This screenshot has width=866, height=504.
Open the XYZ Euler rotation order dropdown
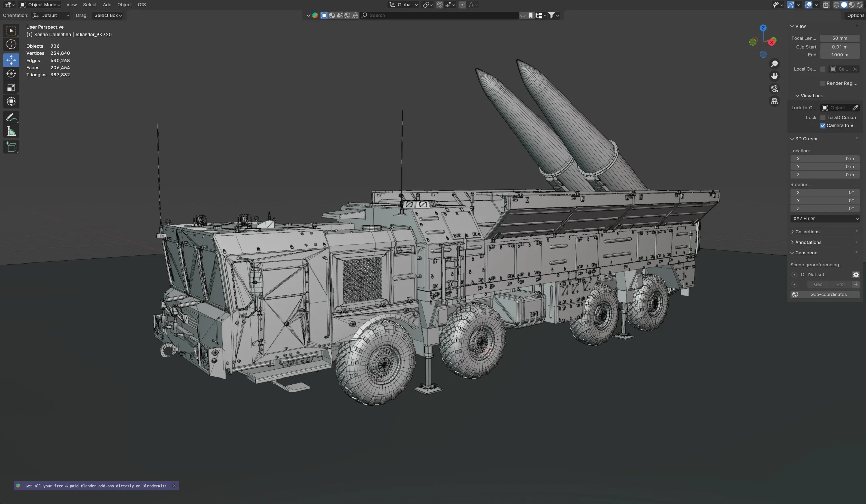tap(825, 219)
